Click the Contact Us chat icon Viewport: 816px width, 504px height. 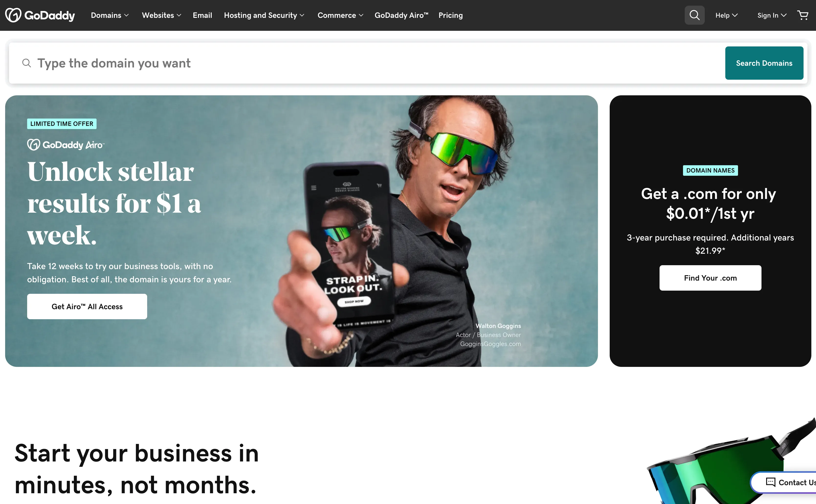point(770,482)
